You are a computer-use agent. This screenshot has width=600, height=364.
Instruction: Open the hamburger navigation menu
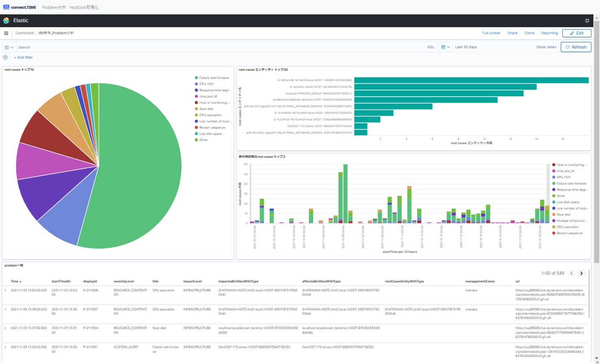click(6, 33)
